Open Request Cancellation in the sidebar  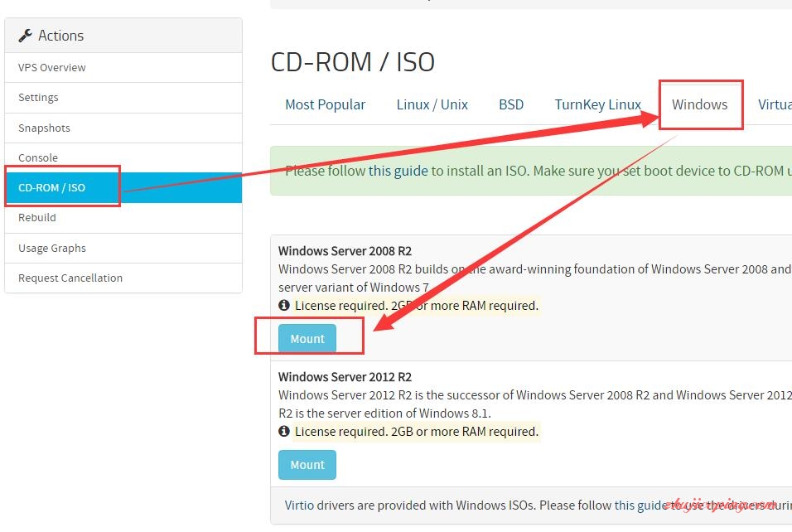(x=123, y=278)
